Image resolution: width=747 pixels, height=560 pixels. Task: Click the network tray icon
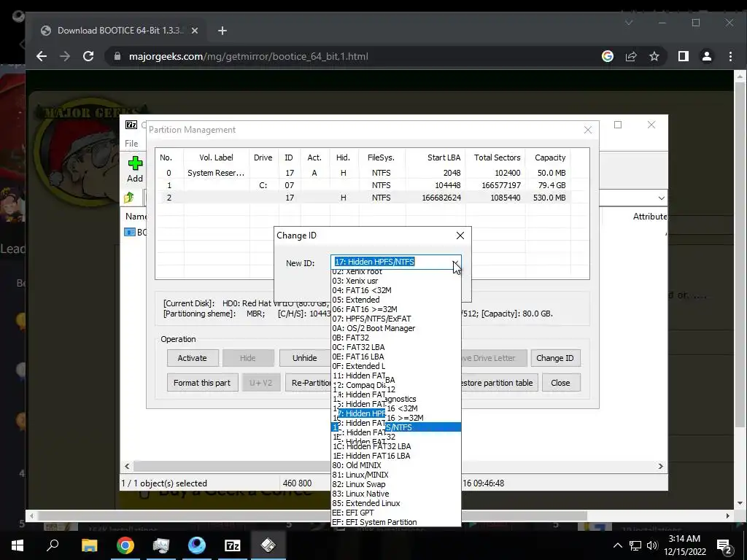pyautogui.click(x=635, y=545)
